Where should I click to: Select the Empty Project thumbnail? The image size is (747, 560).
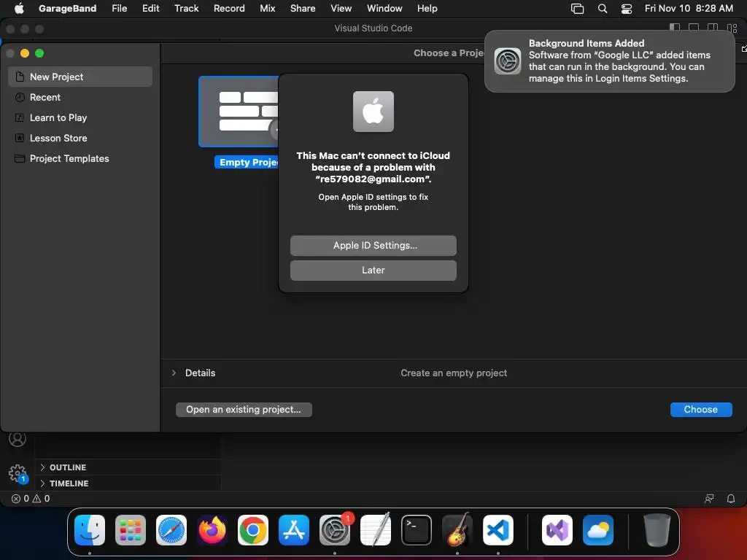tap(239, 112)
